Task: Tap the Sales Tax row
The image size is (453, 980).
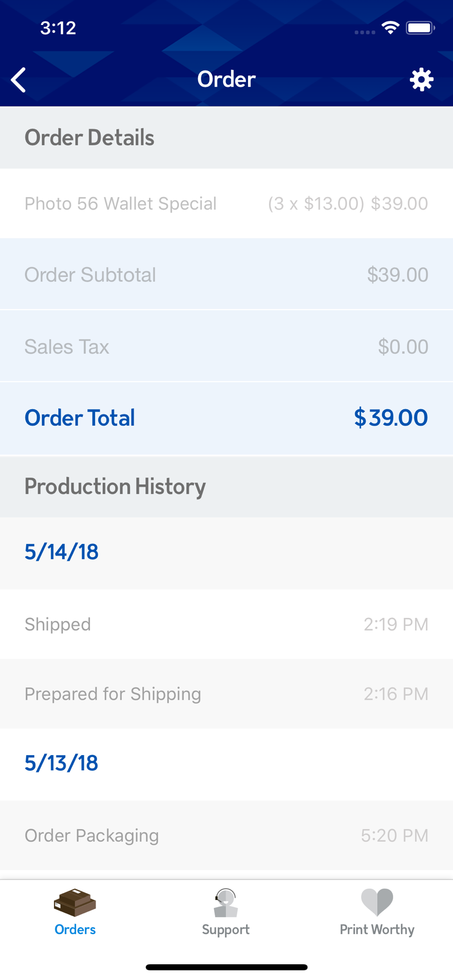Action: (x=226, y=346)
